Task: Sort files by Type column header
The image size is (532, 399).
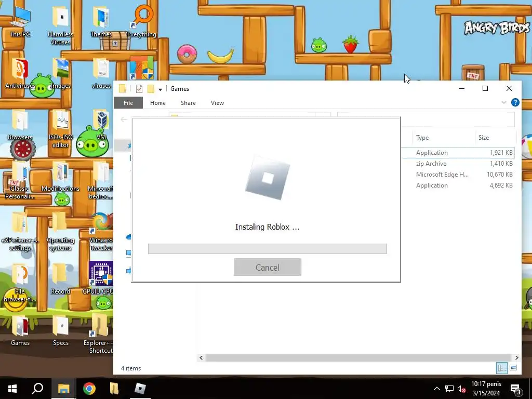Action: 443,137
